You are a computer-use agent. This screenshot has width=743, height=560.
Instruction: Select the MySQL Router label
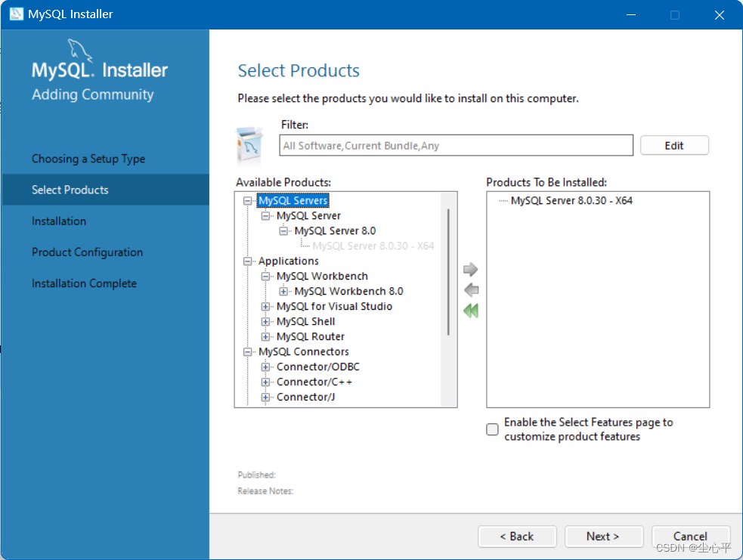[x=311, y=337]
